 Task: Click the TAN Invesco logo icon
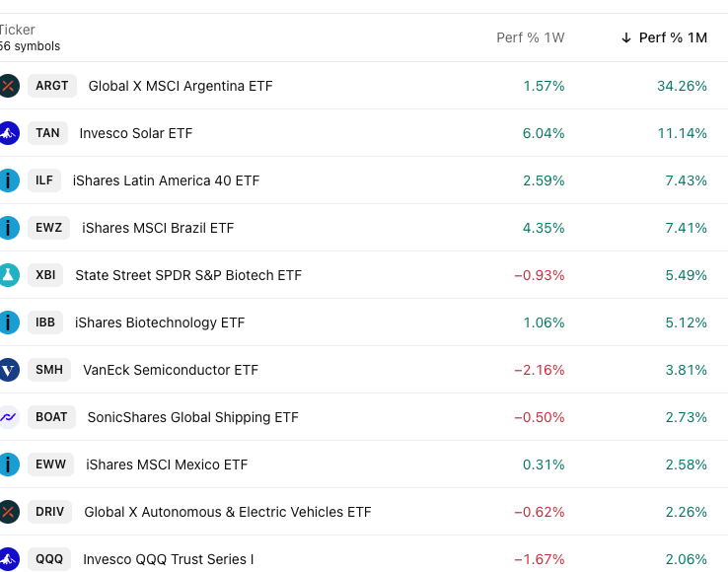[8, 133]
